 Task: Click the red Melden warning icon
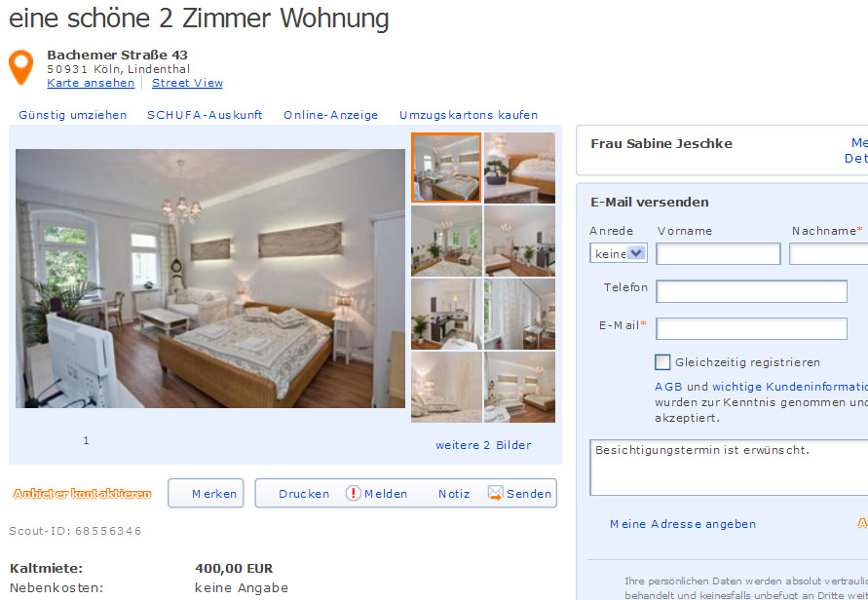[354, 493]
